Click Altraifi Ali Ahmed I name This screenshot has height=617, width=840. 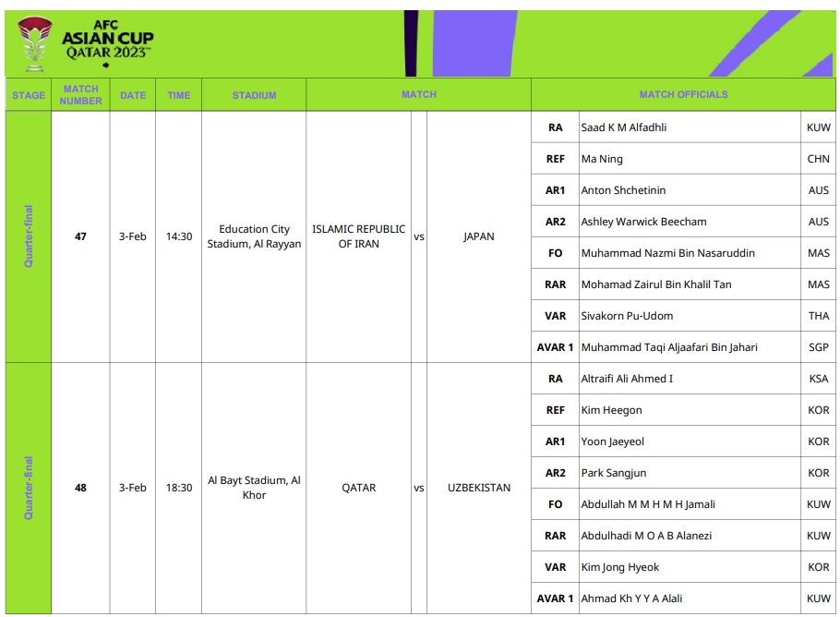tap(627, 379)
